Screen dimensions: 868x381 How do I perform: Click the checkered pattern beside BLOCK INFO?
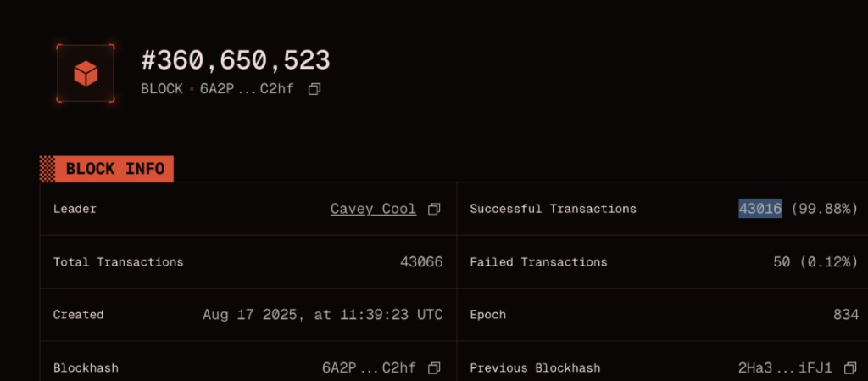(x=47, y=169)
